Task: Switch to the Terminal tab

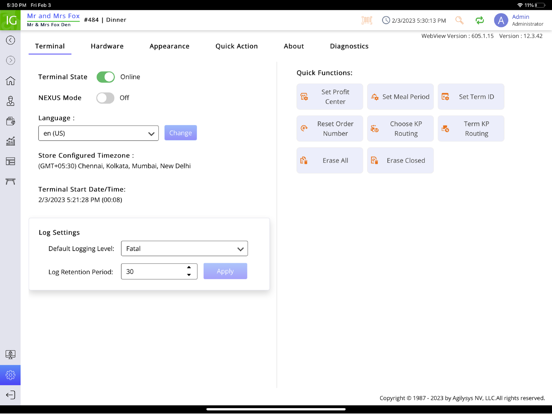Action: (x=50, y=46)
